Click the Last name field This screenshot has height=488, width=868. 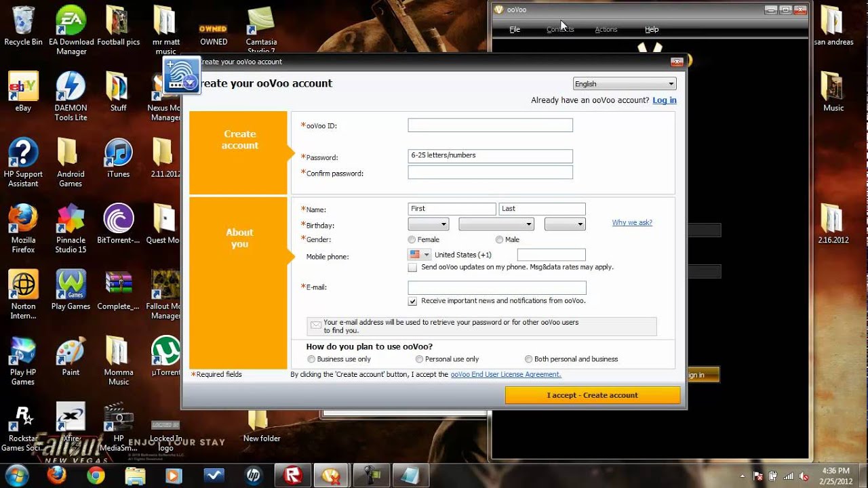[542, 209]
